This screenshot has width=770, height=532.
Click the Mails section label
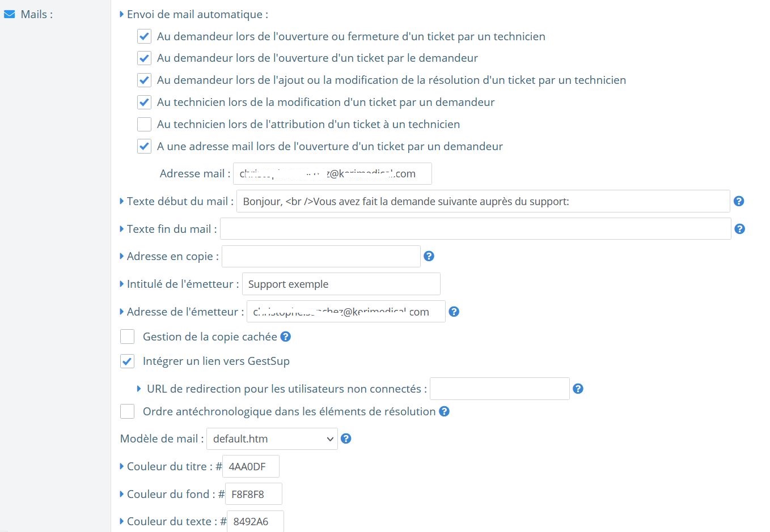click(x=37, y=15)
